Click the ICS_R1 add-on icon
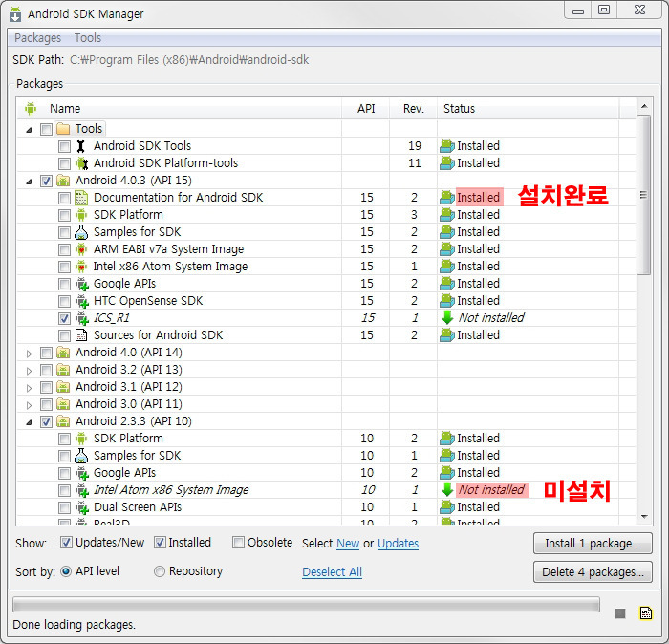 [81, 318]
